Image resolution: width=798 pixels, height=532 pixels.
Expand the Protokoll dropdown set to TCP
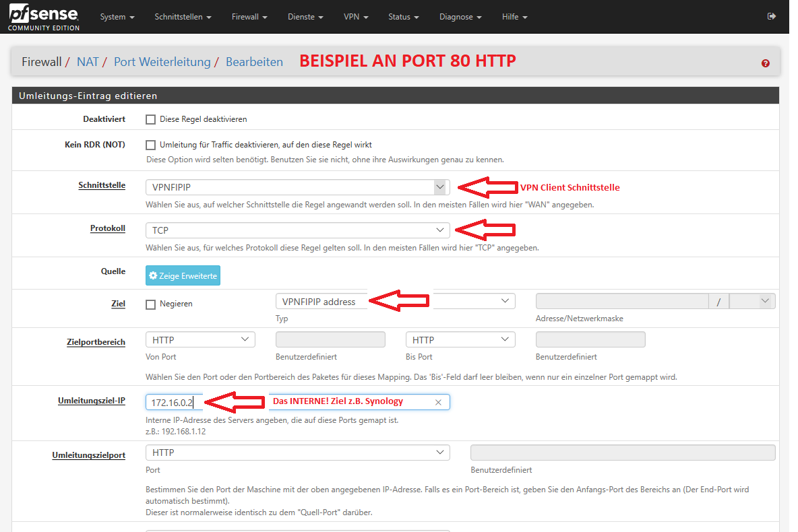click(x=297, y=230)
